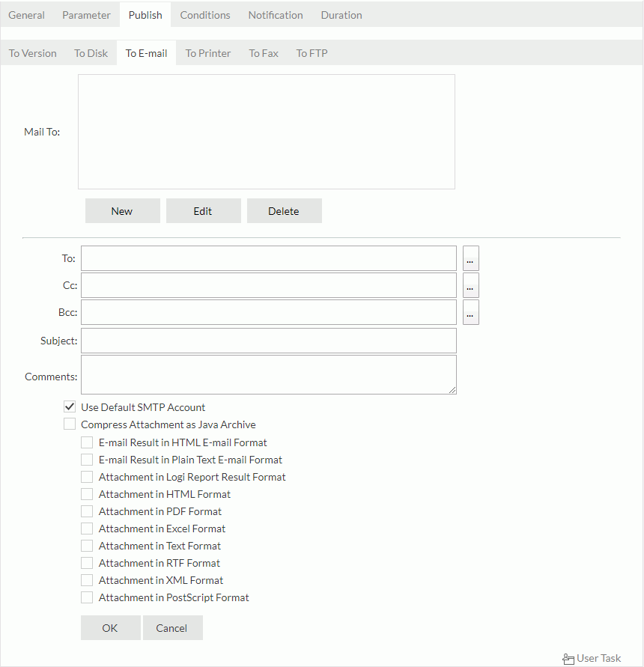The width and height of the screenshot is (644, 667).
Task: Disable Use Default SMTP Account
Action: (x=69, y=406)
